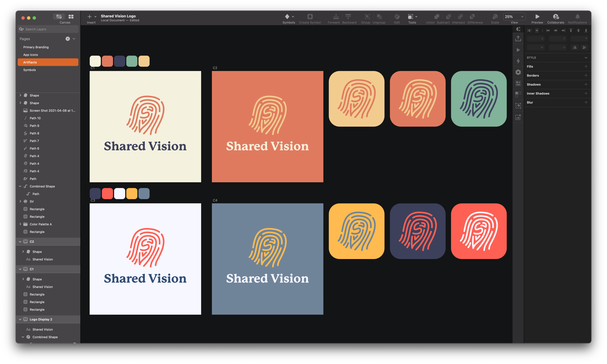
Task: Select the teal fingerprint app icon
Action: pos(479,99)
